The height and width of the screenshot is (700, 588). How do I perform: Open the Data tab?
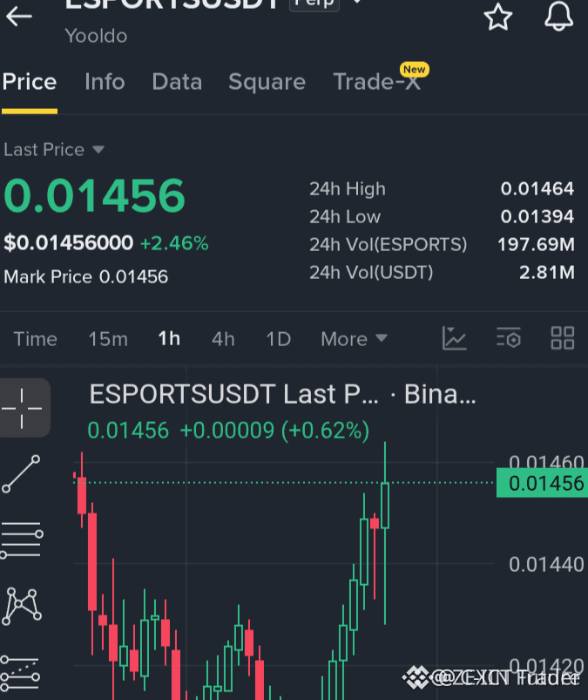tap(177, 82)
